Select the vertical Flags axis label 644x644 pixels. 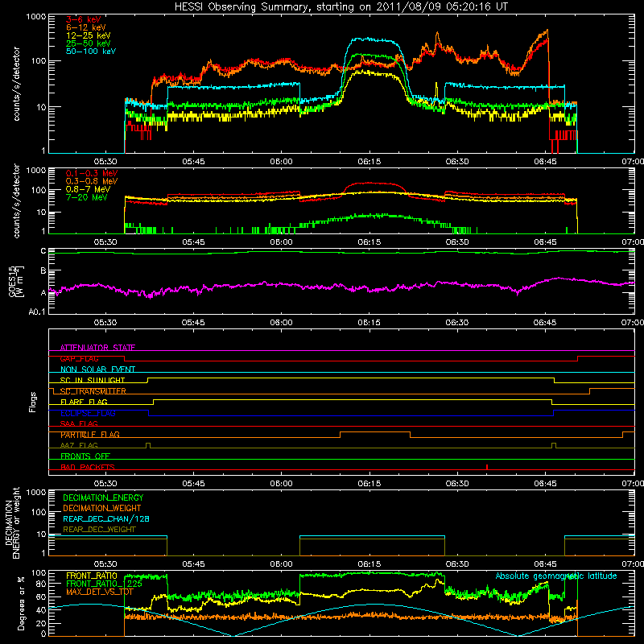[33, 402]
